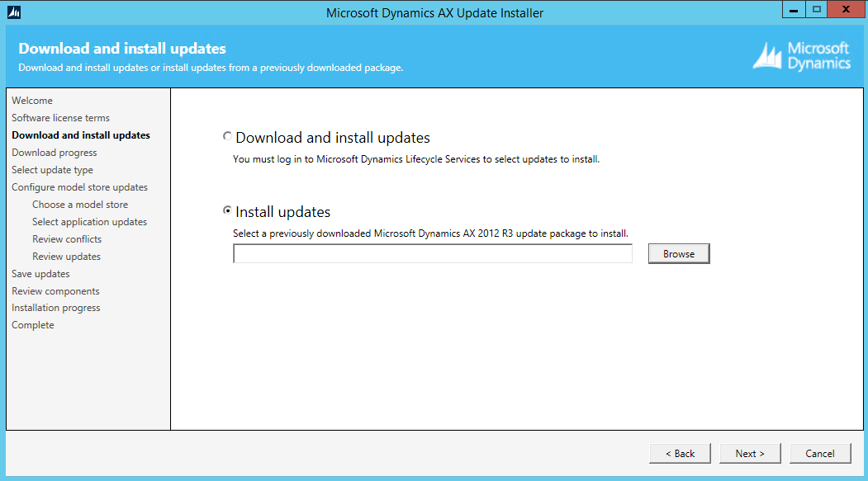Click 'Review components' step
This screenshot has width=868, height=481.
[x=55, y=290]
